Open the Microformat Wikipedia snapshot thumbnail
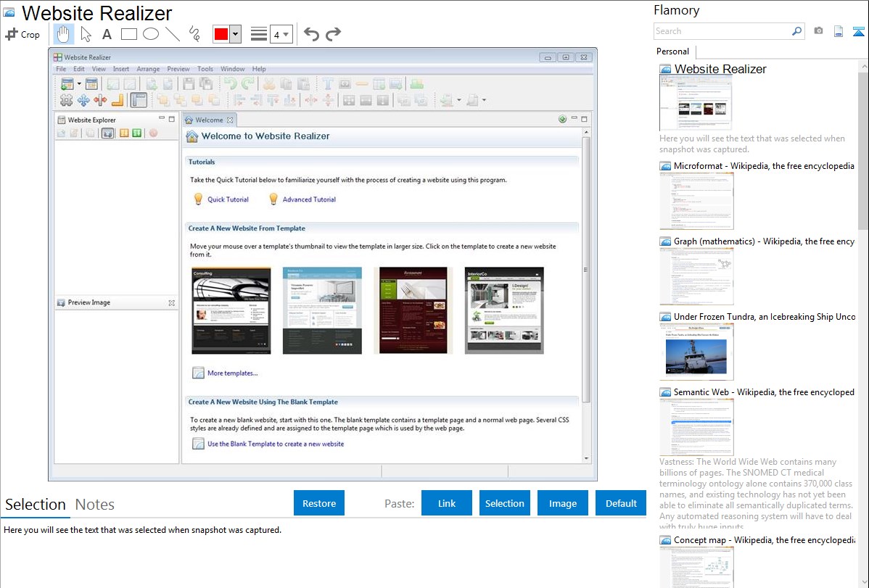 click(x=696, y=201)
